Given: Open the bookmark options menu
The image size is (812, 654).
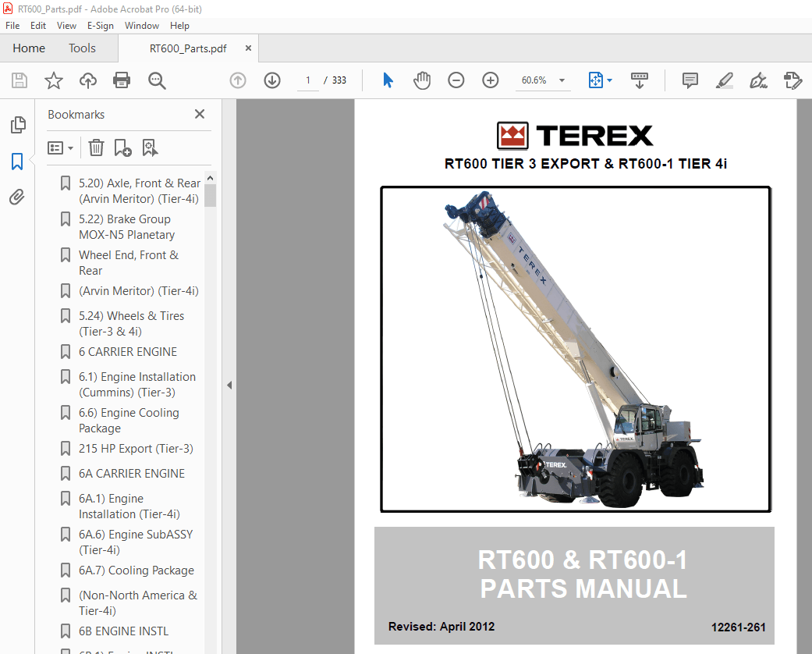Looking at the screenshot, I should [x=60, y=148].
